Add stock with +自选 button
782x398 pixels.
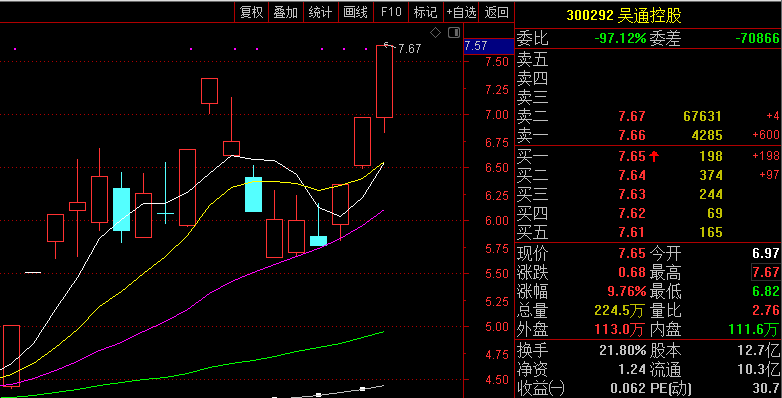click(461, 12)
